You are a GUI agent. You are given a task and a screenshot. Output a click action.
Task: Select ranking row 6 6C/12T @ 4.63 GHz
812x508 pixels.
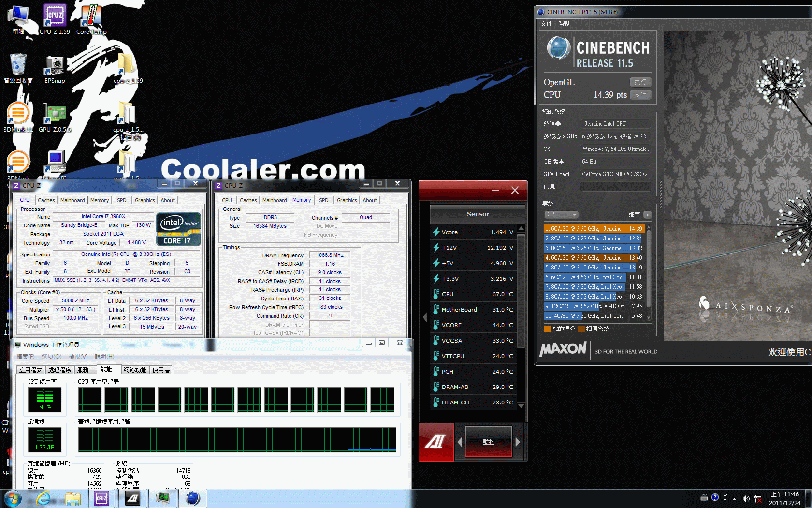(x=594, y=277)
